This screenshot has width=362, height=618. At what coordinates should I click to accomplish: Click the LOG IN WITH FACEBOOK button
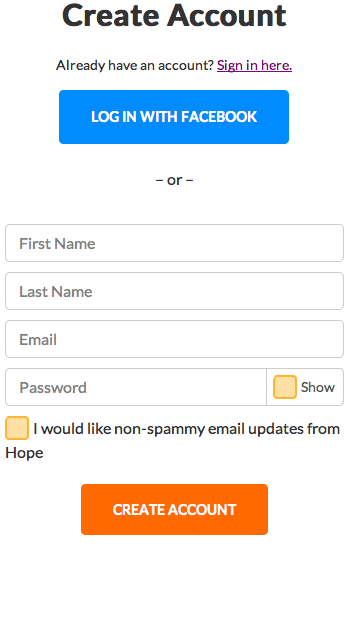[x=174, y=117]
